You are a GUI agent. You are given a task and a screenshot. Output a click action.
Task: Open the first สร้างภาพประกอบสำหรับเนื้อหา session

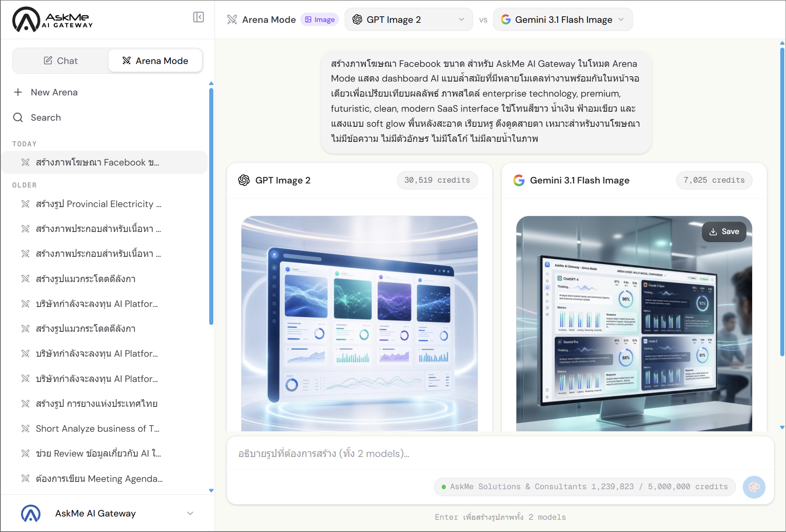click(104, 229)
